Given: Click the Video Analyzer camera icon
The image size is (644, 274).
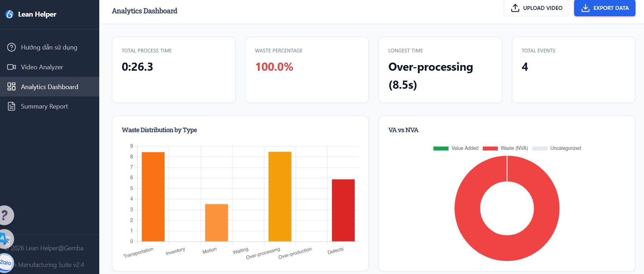Looking at the screenshot, I should pos(11,67).
